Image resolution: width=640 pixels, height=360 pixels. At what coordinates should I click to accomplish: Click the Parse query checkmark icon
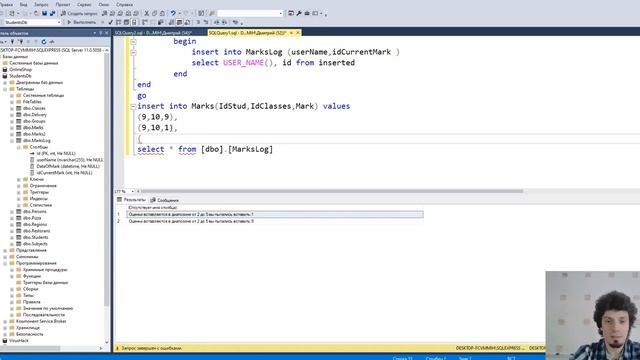tap(111, 22)
